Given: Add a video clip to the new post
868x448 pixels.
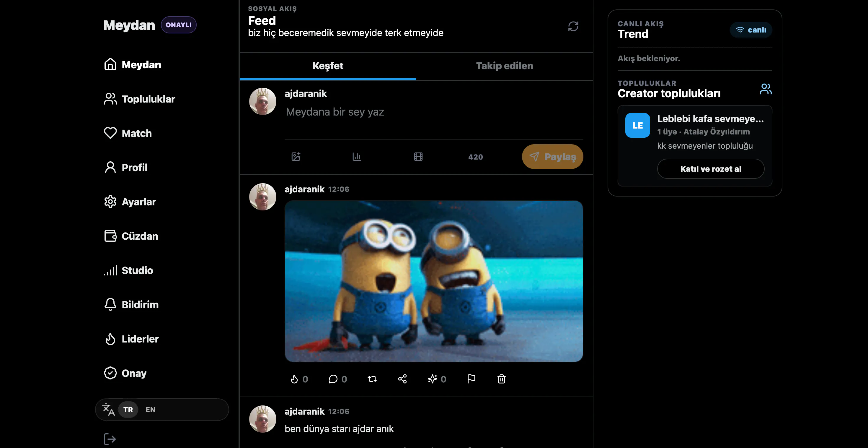Looking at the screenshot, I should 418,157.
